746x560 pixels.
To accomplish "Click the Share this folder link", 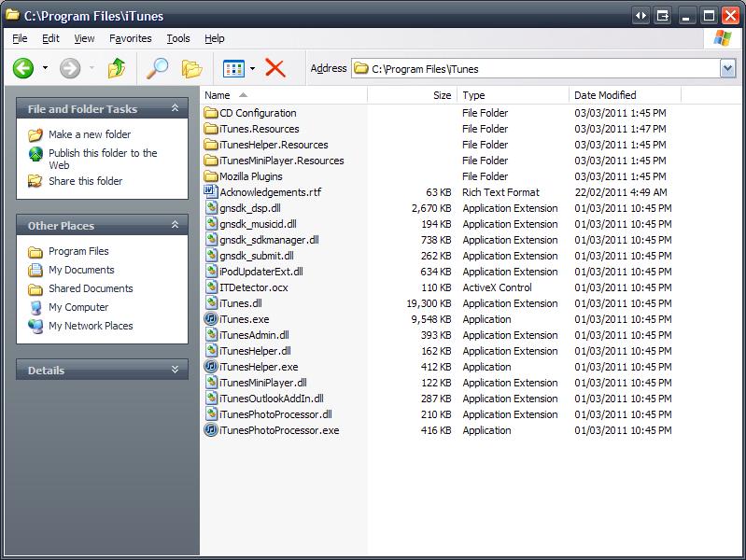I will click(x=86, y=181).
